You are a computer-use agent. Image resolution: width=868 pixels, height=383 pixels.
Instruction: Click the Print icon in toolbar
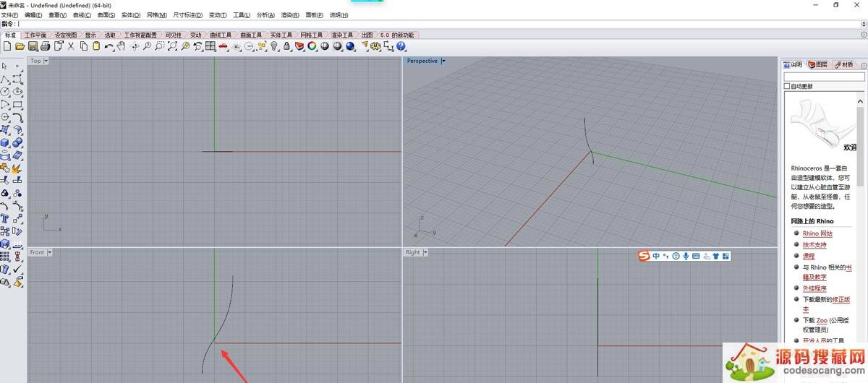tap(45, 46)
